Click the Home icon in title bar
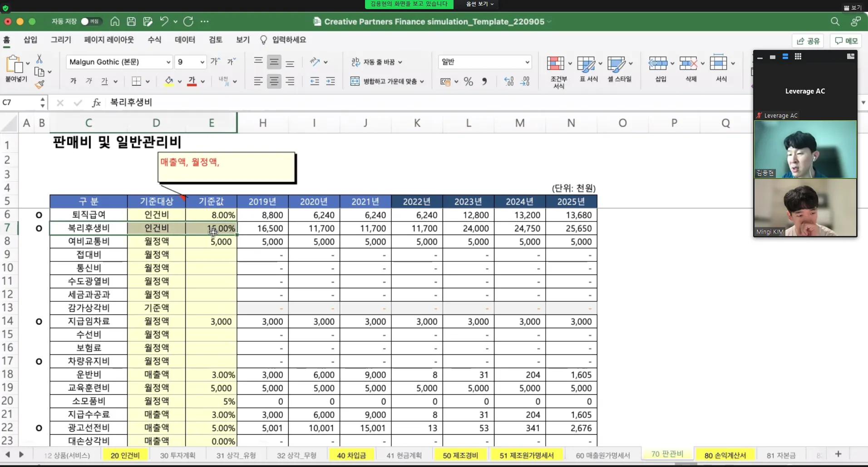Screen dimensions: 868x467 115,21
